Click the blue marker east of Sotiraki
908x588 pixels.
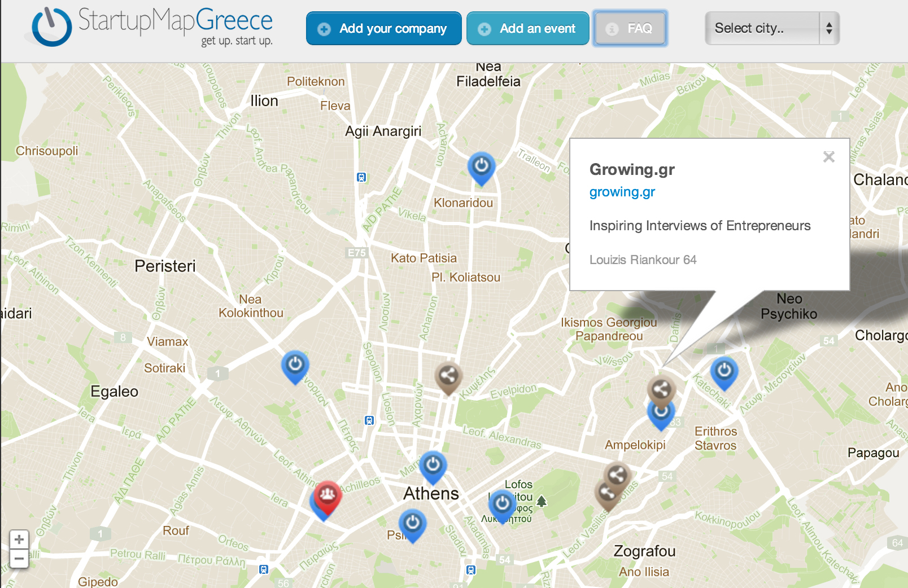click(x=295, y=367)
